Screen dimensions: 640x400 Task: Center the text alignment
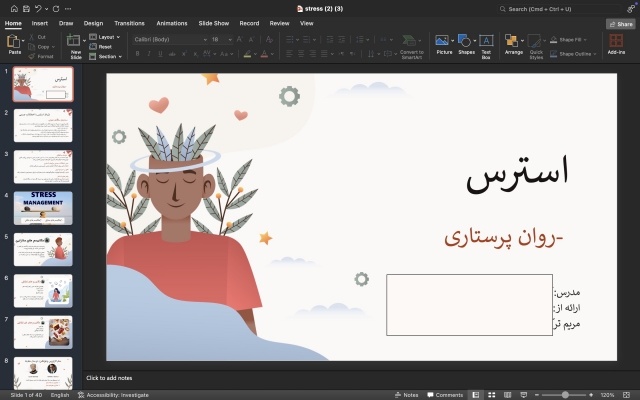click(x=301, y=53)
